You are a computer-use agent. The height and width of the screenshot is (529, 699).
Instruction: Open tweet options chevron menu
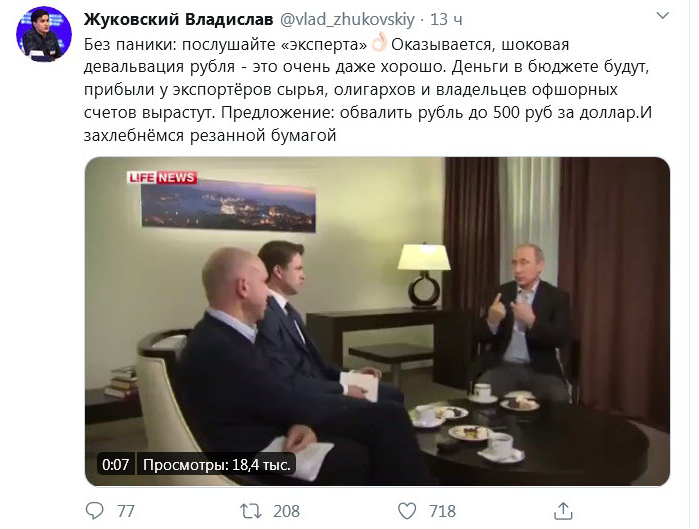click(x=663, y=16)
